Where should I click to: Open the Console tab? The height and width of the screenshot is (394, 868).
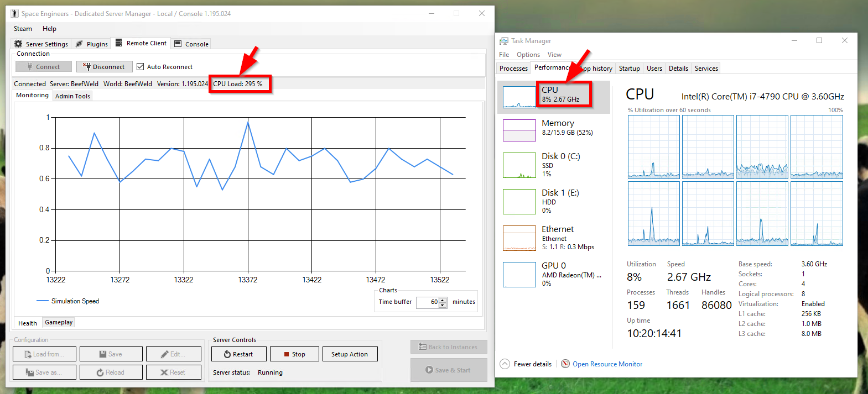pyautogui.click(x=191, y=44)
